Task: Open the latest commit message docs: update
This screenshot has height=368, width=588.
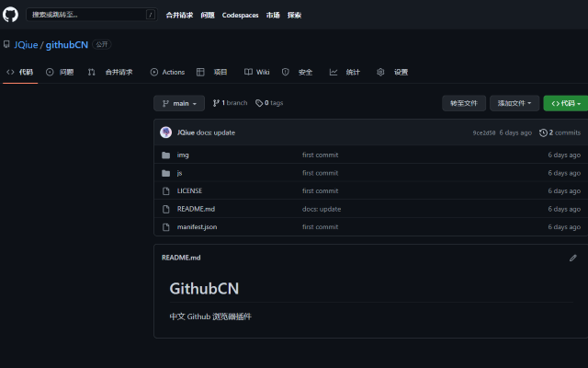Action: tap(216, 132)
